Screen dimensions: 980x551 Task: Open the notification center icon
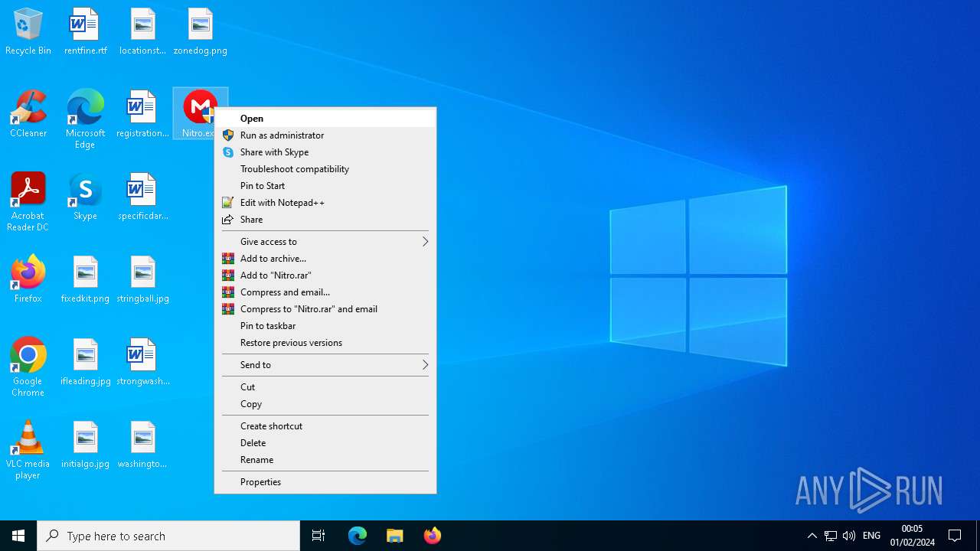click(955, 536)
